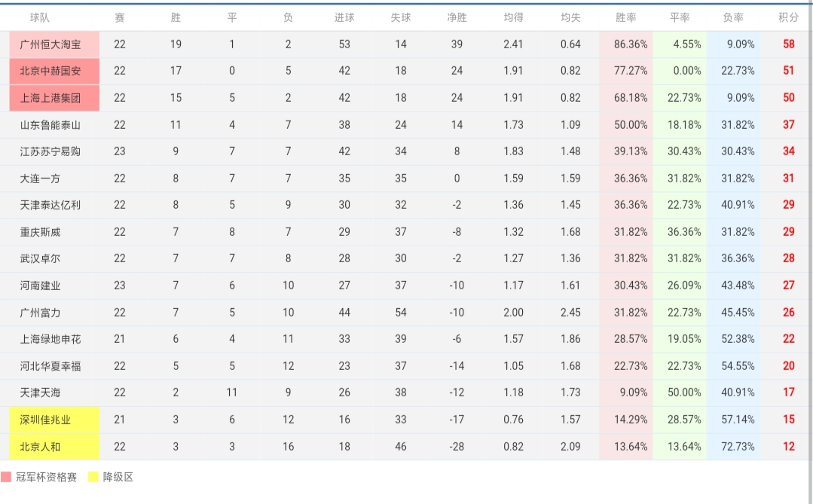Open 山东鲁能泰山 team page
Image resolution: width=813 pixels, height=504 pixels.
point(50,125)
